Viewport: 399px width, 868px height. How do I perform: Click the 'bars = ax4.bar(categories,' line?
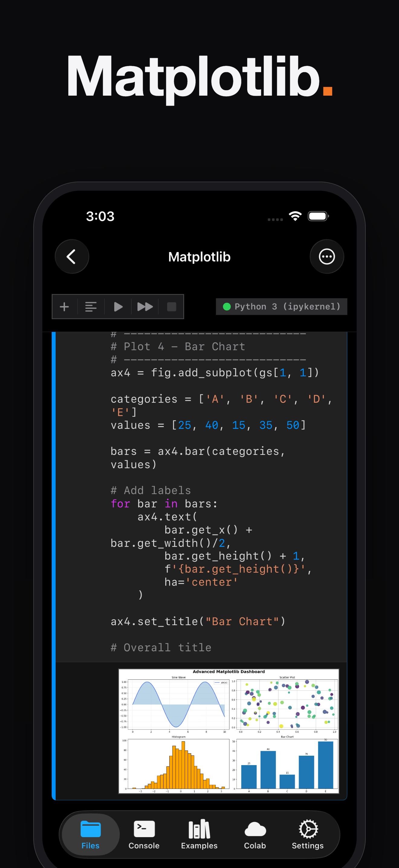click(198, 452)
